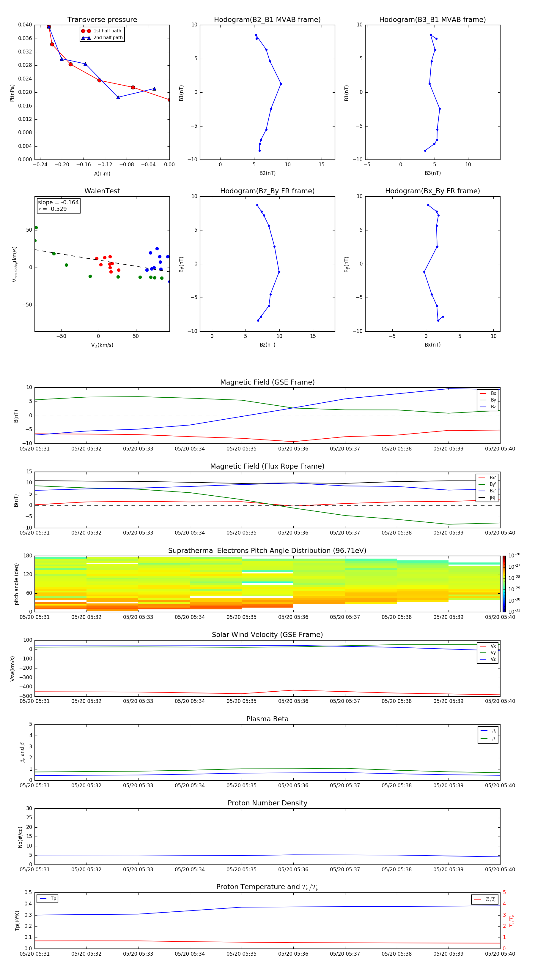Click the '05/20 05:31' tick under temperature plot

[35, 954]
